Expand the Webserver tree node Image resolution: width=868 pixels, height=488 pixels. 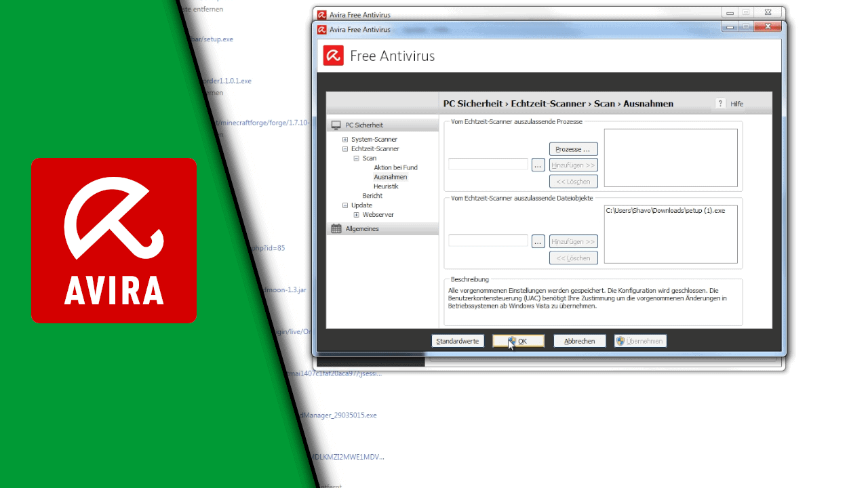click(356, 215)
